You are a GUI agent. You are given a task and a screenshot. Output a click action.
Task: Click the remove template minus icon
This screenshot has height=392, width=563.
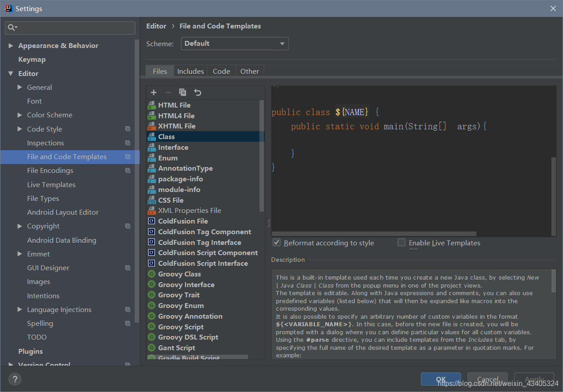point(168,92)
